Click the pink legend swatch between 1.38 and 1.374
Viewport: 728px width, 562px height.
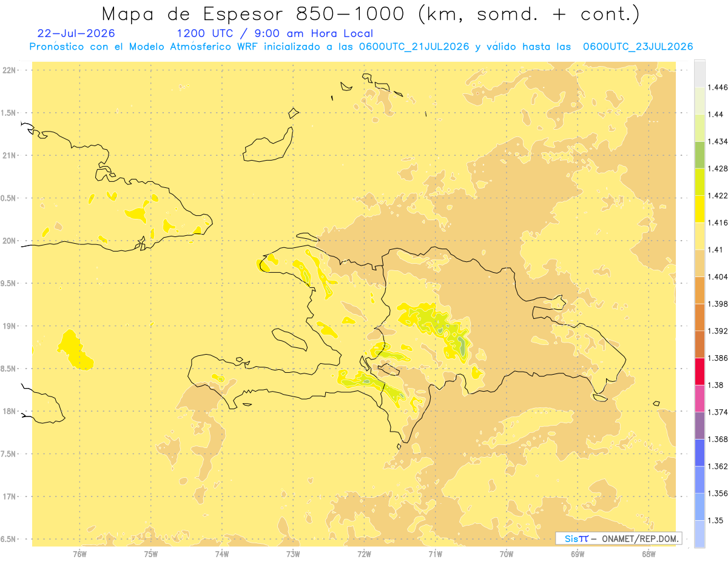pos(699,398)
